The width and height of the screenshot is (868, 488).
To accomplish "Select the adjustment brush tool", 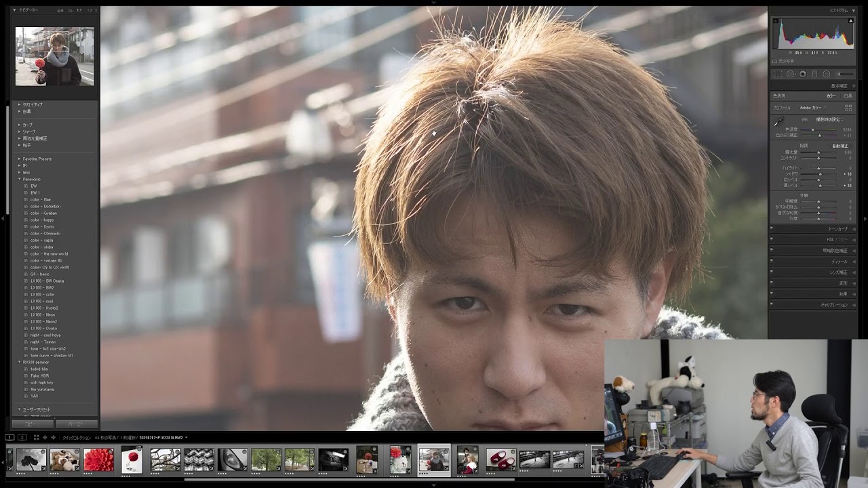I will pos(844,74).
